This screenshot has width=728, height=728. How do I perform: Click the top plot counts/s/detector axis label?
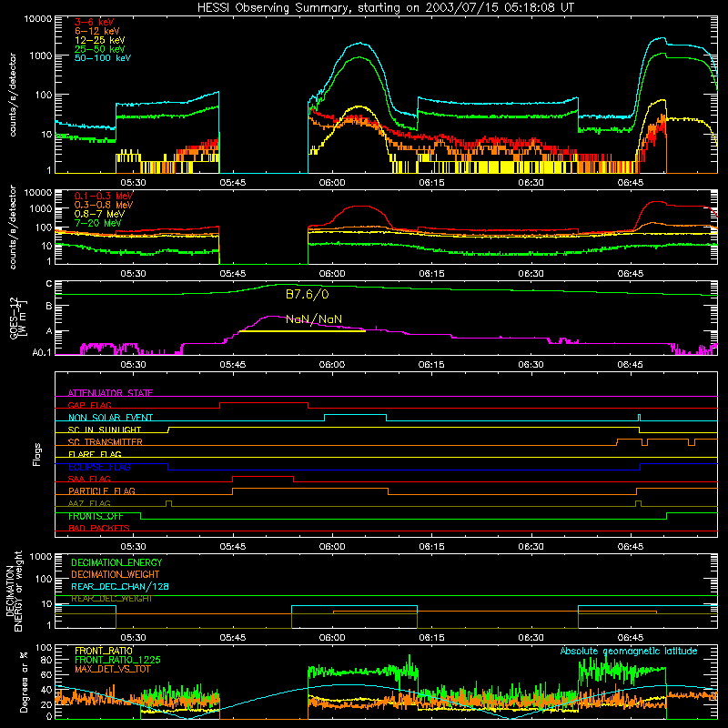13,95
